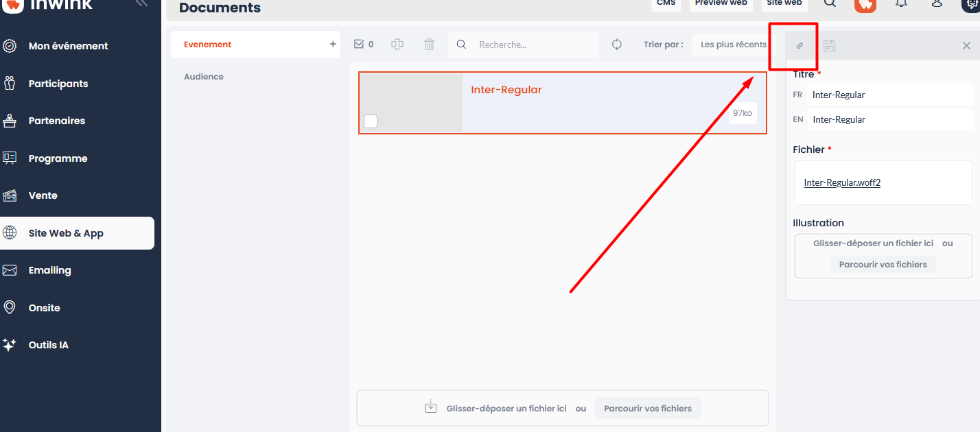Screen dimensions: 980x432
Task: Go to Participants in the sidebar
Action: (x=58, y=84)
